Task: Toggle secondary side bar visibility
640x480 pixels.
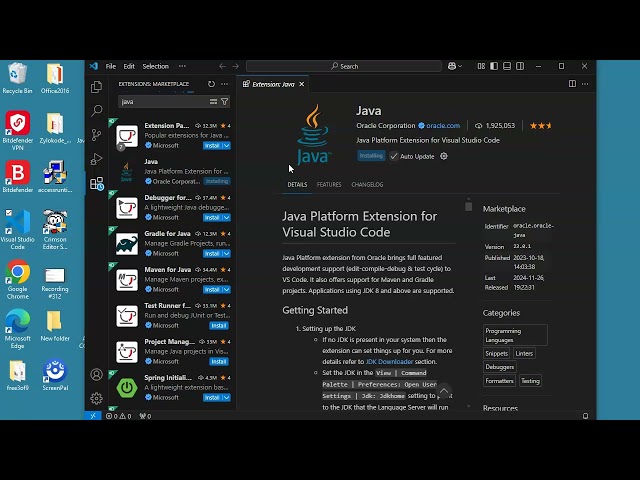Action: coord(520,66)
